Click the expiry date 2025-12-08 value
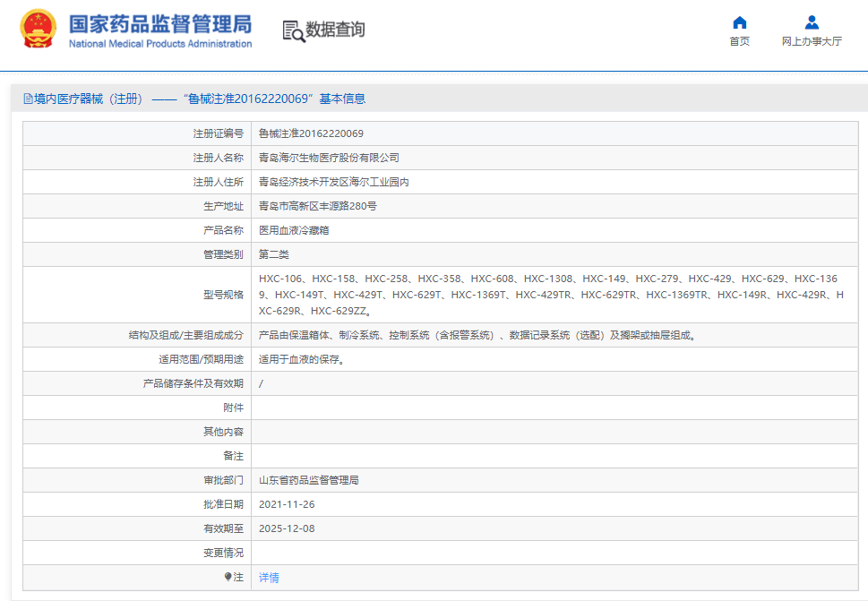The width and height of the screenshot is (868, 601). point(287,528)
